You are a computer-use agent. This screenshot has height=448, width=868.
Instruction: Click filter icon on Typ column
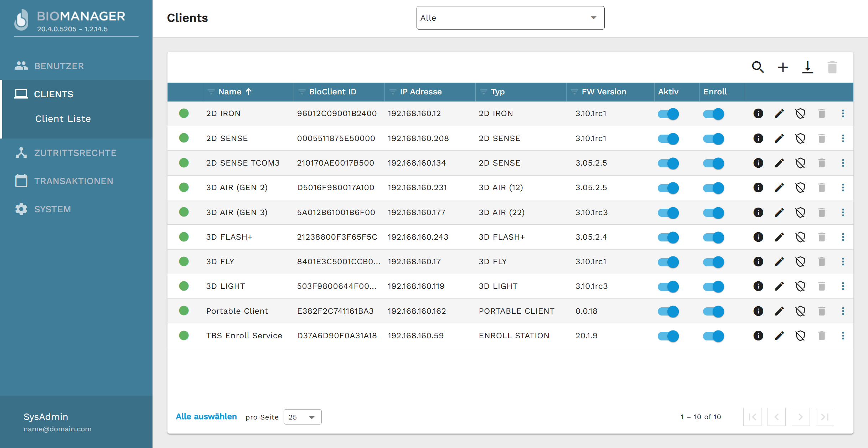pyautogui.click(x=484, y=92)
